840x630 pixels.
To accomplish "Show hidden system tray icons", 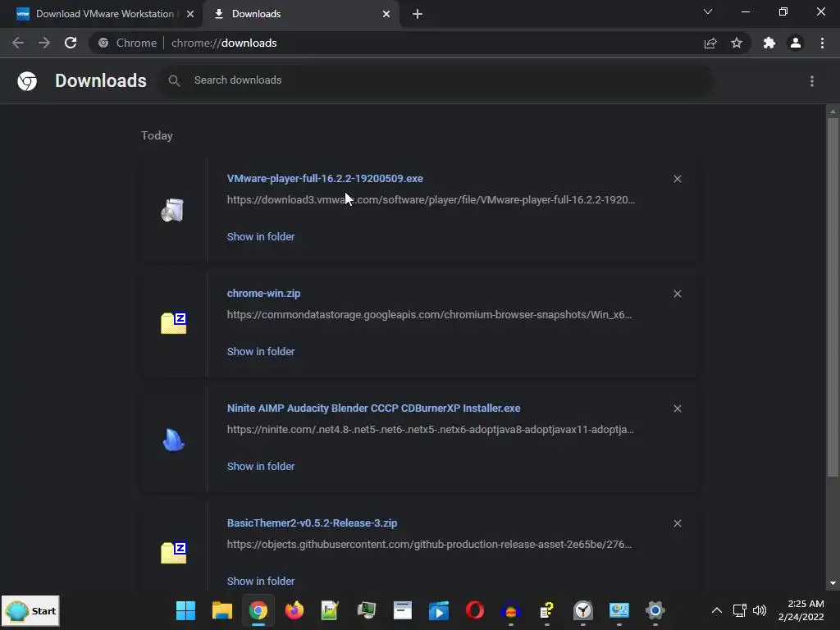I will (716, 610).
